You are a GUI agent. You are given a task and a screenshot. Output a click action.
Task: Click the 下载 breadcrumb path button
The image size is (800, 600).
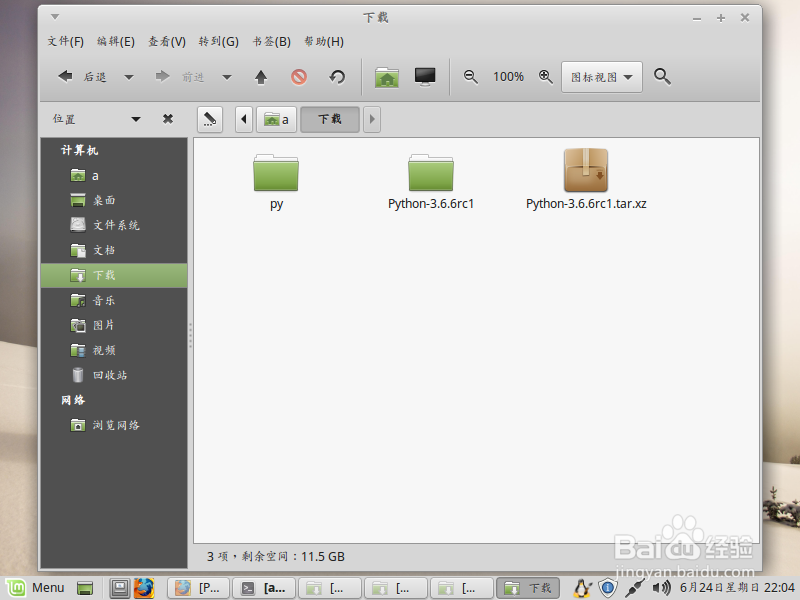pyautogui.click(x=329, y=119)
